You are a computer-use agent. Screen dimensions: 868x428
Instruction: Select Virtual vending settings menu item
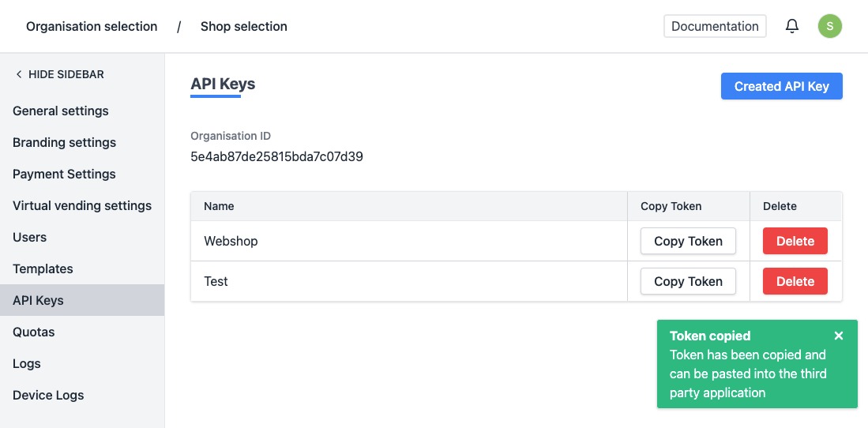[x=82, y=205]
